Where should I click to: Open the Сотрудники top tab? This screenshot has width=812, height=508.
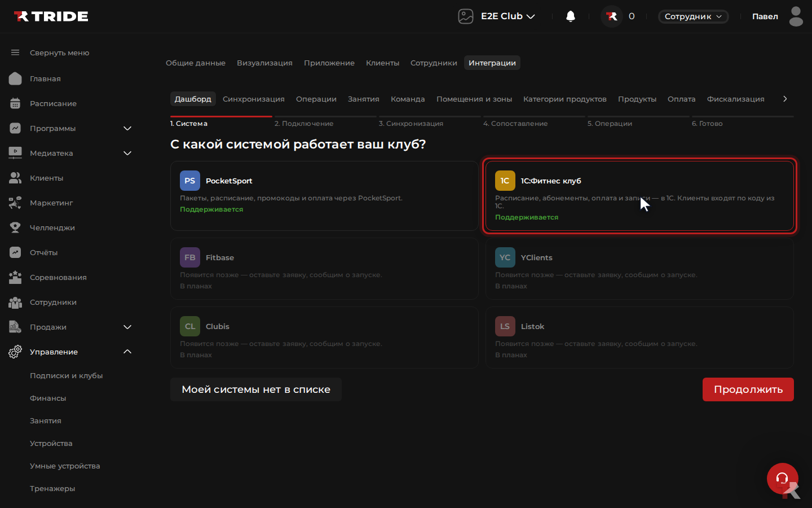point(434,63)
